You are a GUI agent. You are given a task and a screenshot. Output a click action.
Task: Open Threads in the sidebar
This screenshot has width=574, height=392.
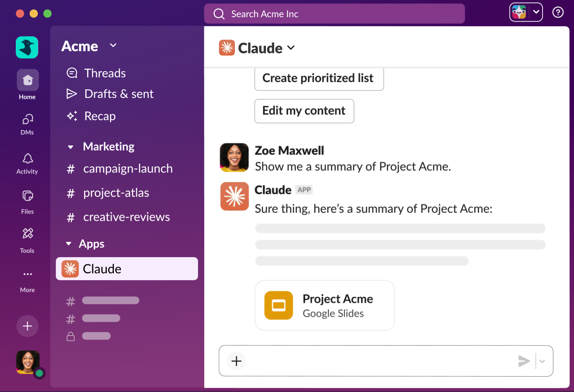(105, 73)
